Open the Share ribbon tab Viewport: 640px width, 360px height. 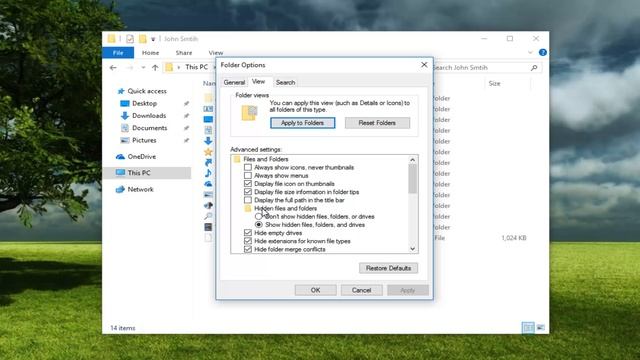[184, 53]
